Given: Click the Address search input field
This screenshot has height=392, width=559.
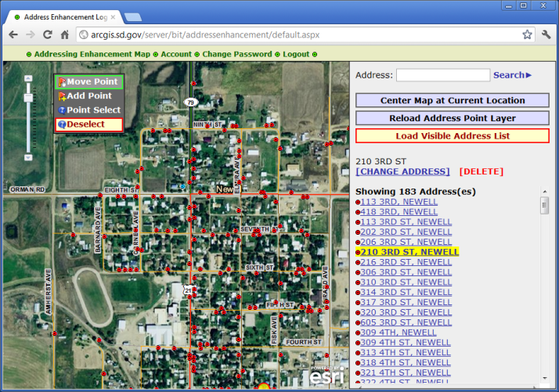Looking at the screenshot, I should (x=443, y=75).
